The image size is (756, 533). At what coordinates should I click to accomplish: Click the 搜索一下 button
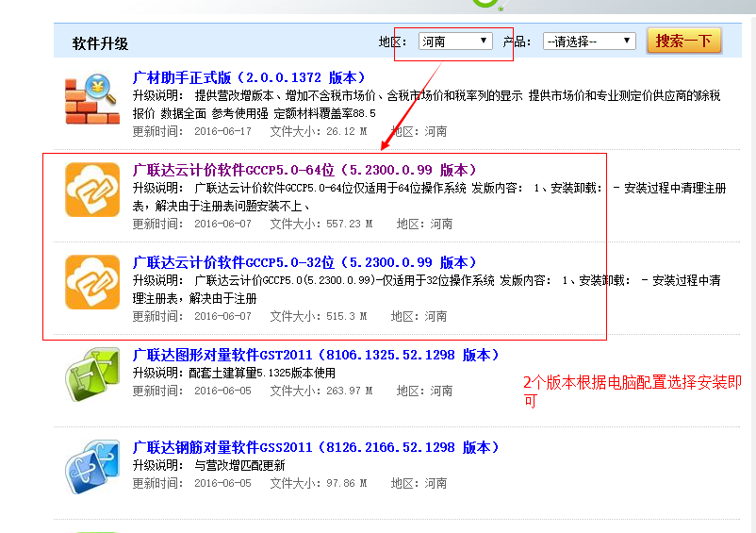pyautogui.click(x=683, y=41)
